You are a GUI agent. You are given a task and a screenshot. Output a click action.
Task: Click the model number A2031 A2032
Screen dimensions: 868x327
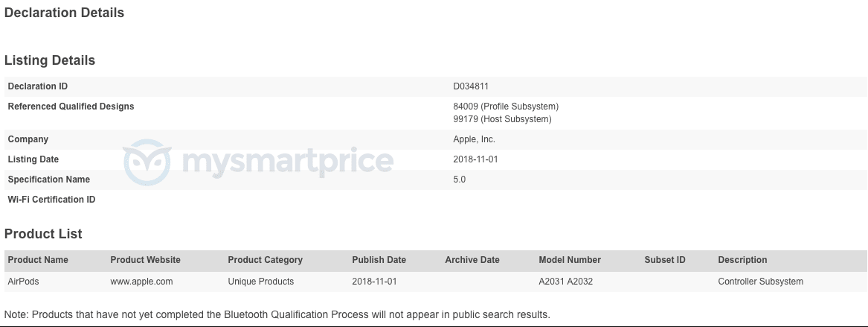(566, 282)
